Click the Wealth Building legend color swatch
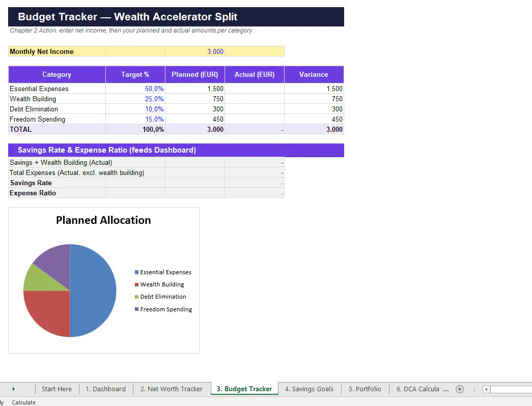This screenshot has height=406, width=532. (x=137, y=284)
